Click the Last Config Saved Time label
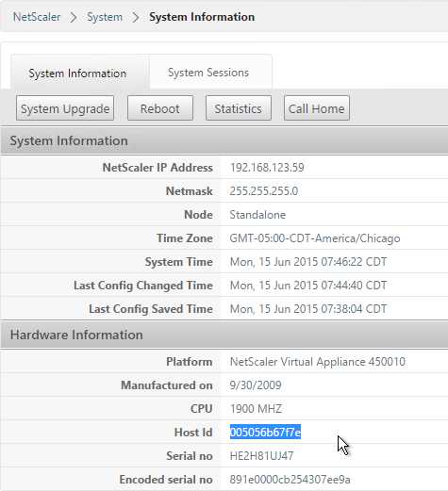Viewport: 448px width, 491px height. [x=151, y=309]
